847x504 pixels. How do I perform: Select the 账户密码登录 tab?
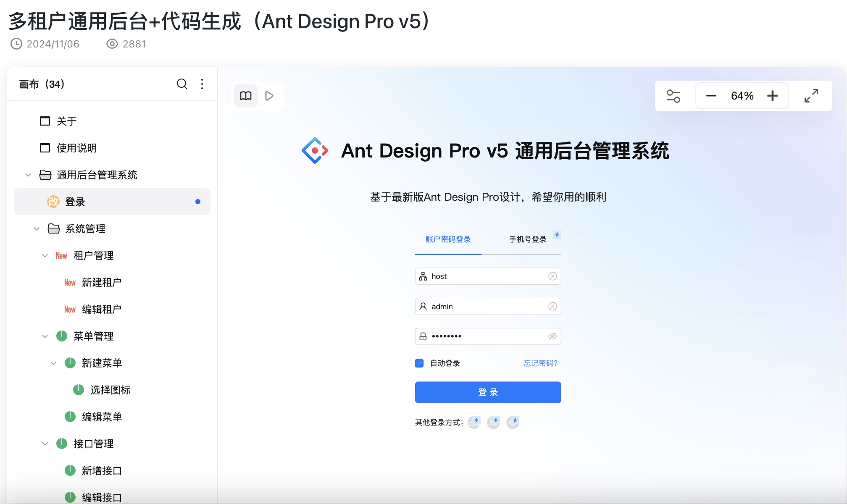pyautogui.click(x=448, y=239)
